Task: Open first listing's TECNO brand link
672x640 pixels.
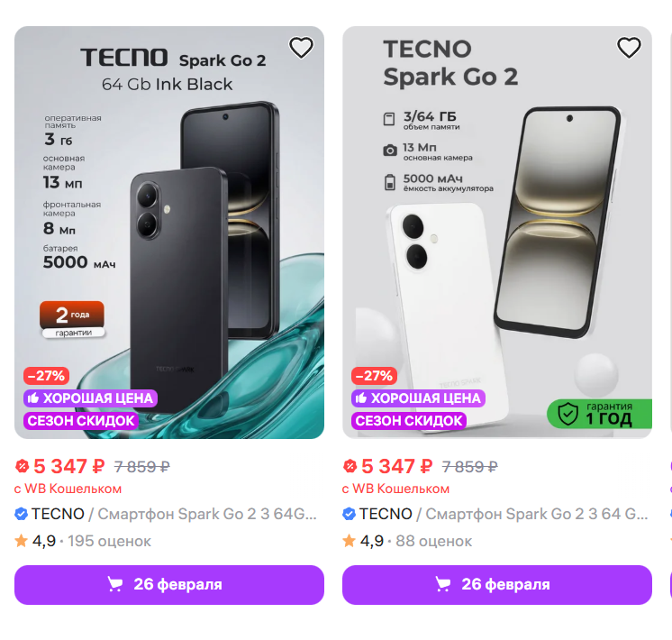Action: coord(58,514)
